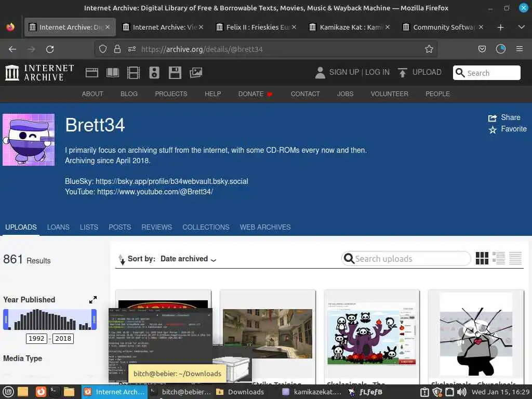Open the Audio (speaker) media icon
532x399 pixels.
pyautogui.click(x=154, y=73)
